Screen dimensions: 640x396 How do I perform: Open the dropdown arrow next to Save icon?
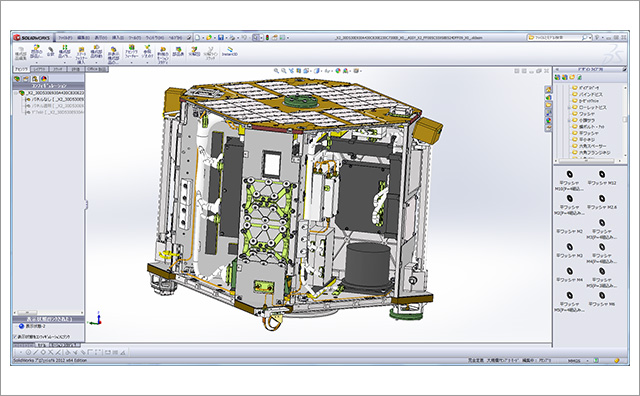coord(226,38)
